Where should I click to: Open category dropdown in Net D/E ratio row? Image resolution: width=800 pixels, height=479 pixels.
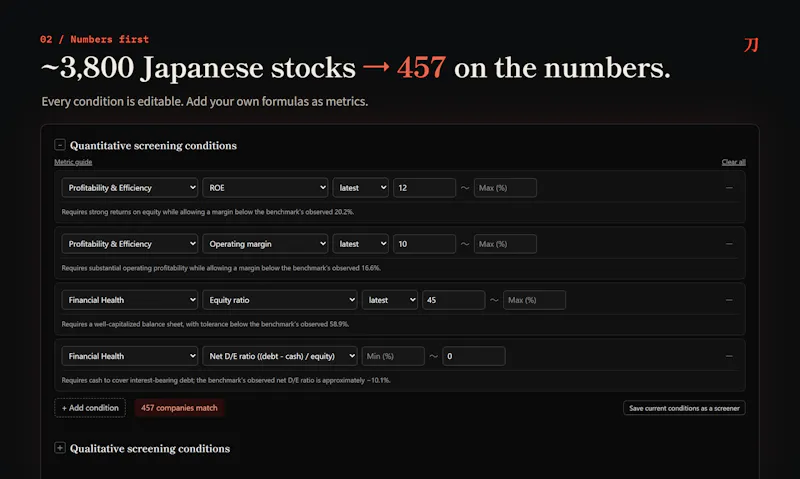pos(130,356)
